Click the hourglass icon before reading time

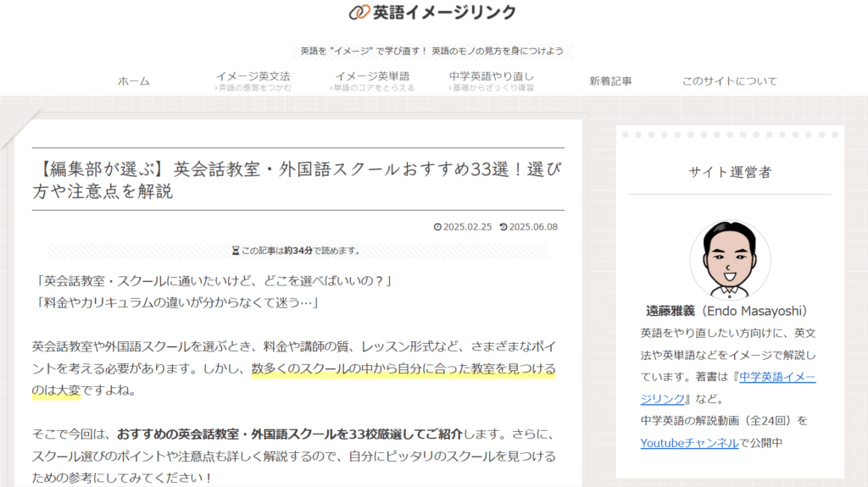click(236, 251)
